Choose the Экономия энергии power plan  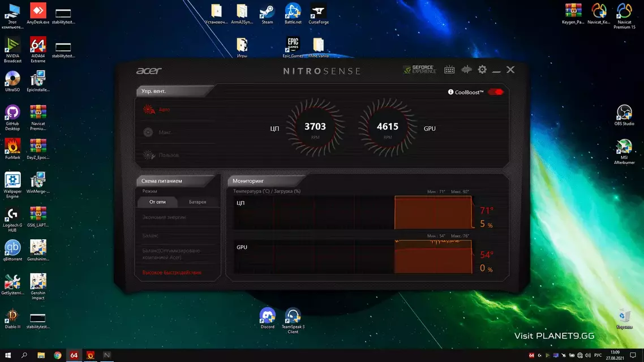pos(164,217)
